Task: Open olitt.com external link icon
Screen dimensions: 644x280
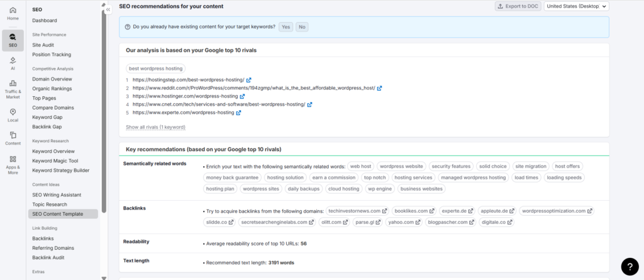Action: (345, 222)
